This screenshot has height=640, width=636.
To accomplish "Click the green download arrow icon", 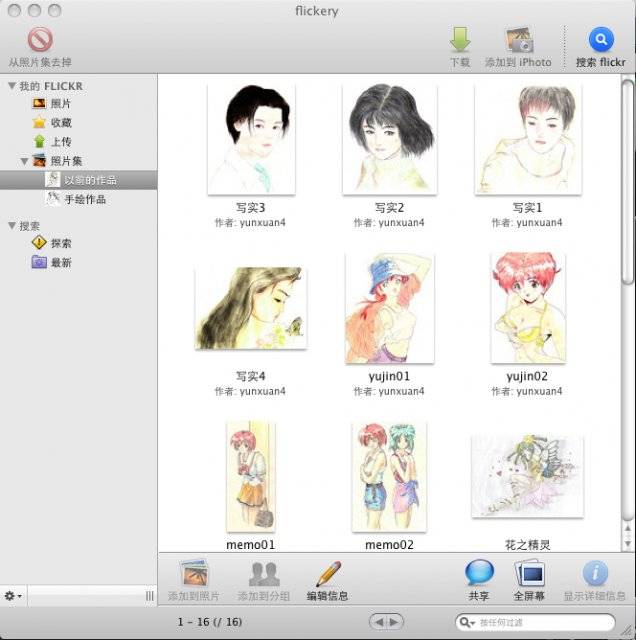I will [459, 40].
